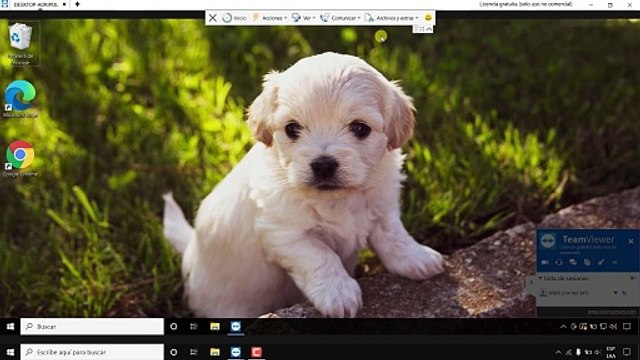Select the Microsoft Edge desktop shortcut
This screenshot has width=640, height=360.
[20, 99]
